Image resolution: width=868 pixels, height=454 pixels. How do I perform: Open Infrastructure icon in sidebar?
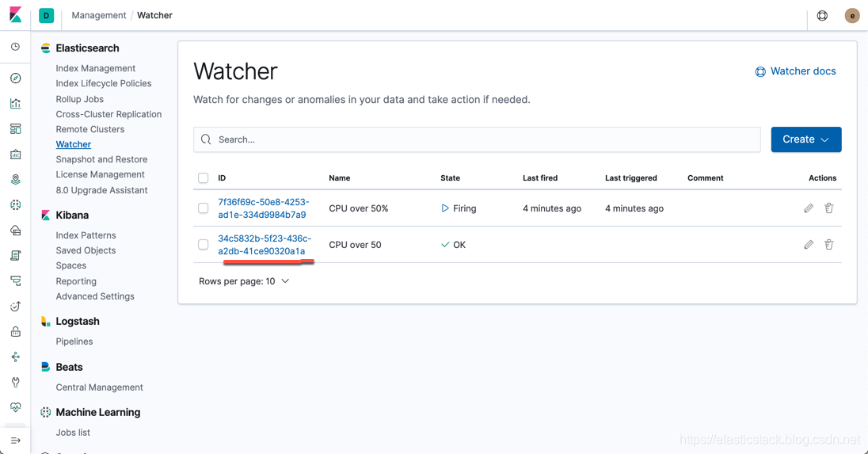(16, 231)
